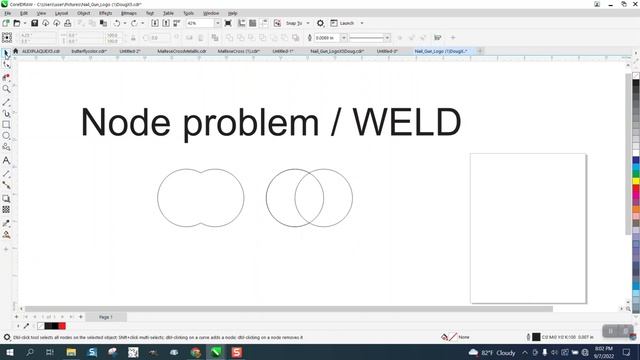The width and height of the screenshot is (640, 360).
Task: Pick the orange swatch in color palette
Action: coord(636,209)
